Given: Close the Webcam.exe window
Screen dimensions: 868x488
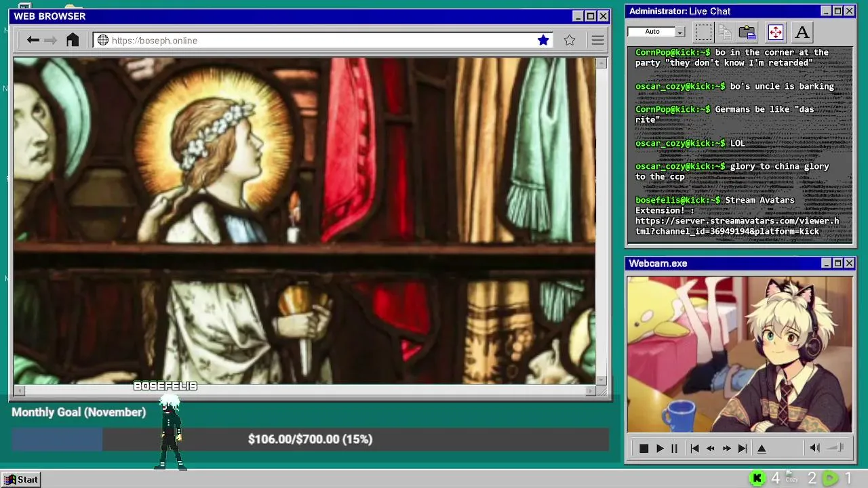Looking at the screenshot, I should 849,263.
